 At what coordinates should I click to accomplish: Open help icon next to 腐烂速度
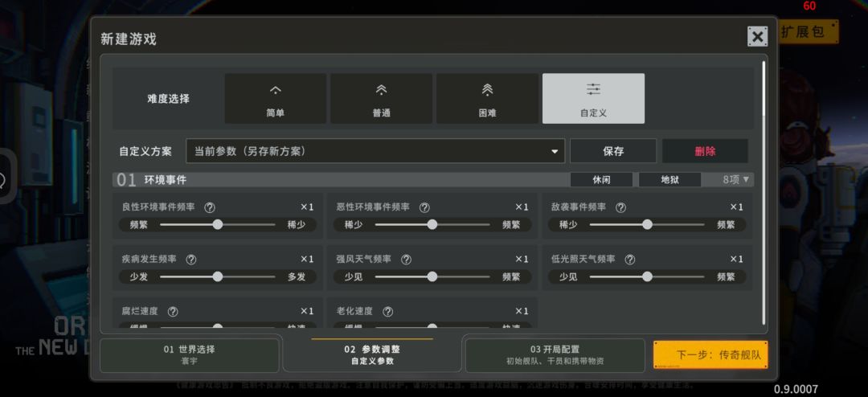173,312
